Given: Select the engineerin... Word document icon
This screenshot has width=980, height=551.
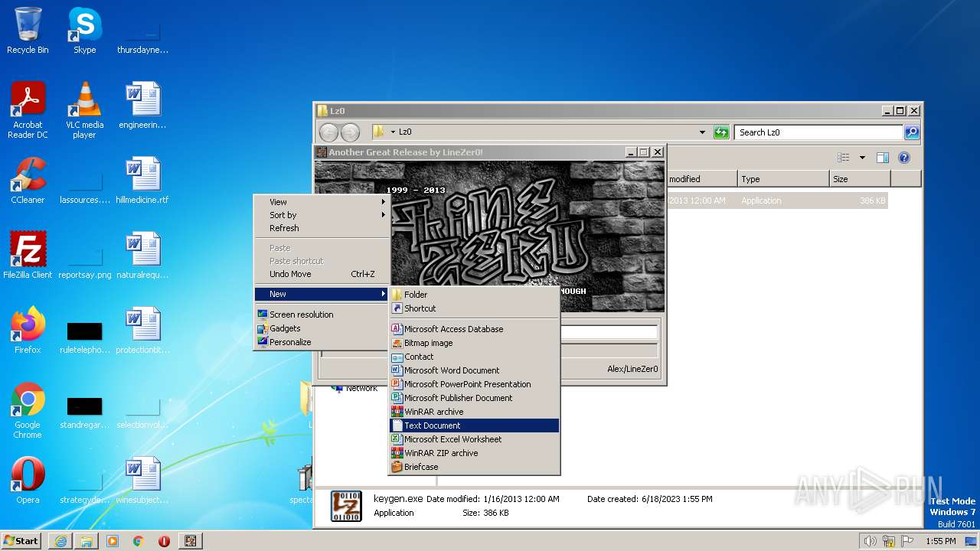Looking at the screenshot, I should click(x=142, y=106).
